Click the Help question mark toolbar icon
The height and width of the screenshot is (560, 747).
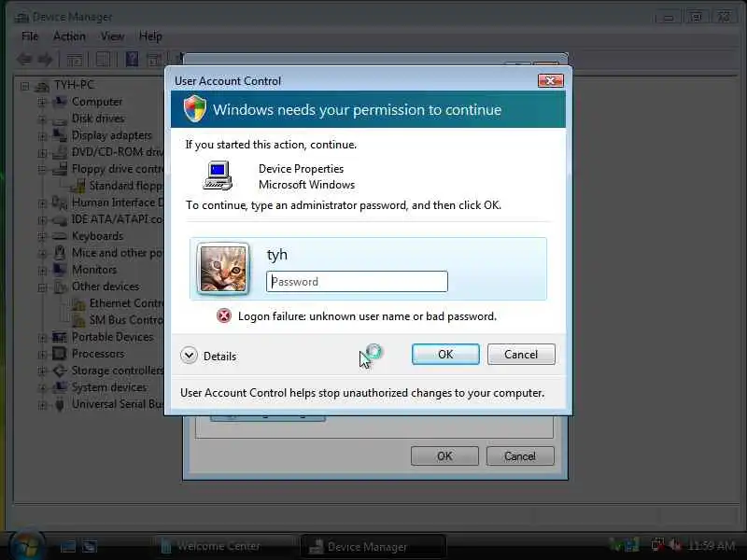tap(132, 60)
